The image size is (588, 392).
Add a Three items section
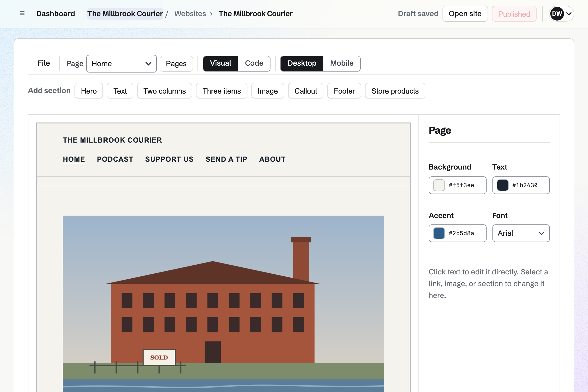pyautogui.click(x=222, y=91)
